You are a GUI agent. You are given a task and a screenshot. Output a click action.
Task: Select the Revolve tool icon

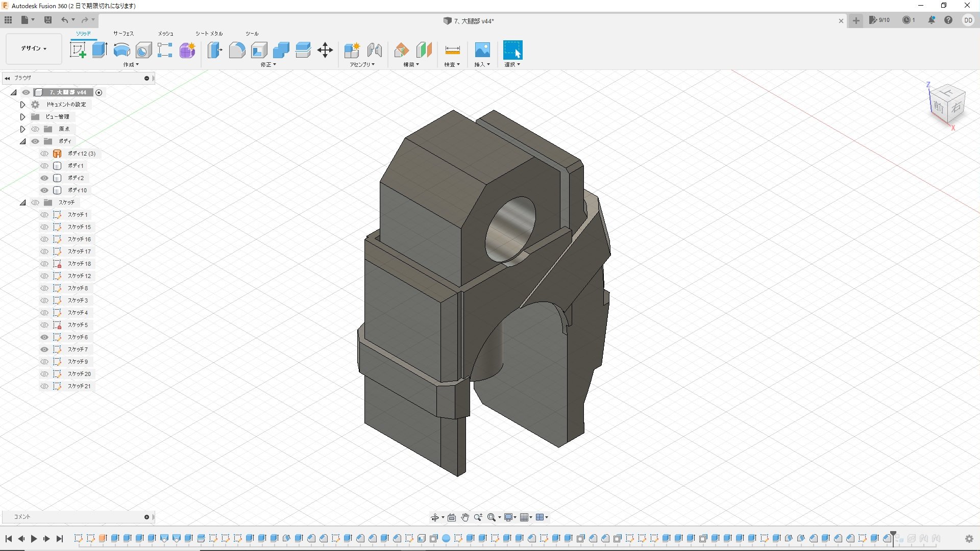[x=121, y=50]
